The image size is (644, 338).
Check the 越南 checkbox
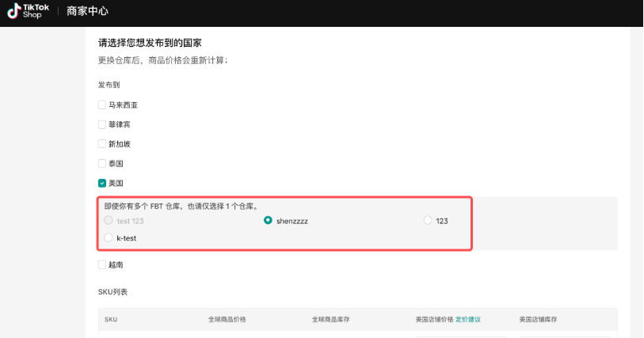click(x=102, y=264)
